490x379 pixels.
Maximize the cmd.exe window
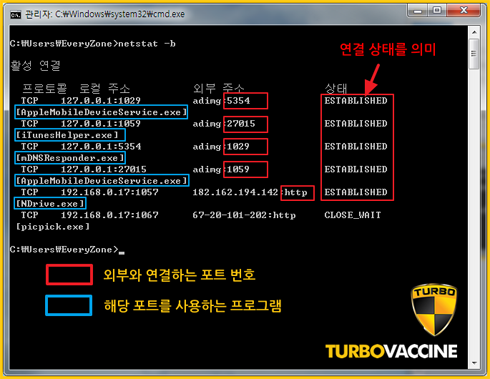pyautogui.click(x=437, y=11)
